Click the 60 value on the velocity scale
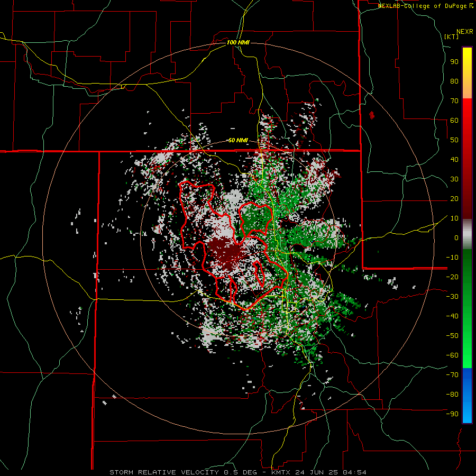 click(454, 120)
